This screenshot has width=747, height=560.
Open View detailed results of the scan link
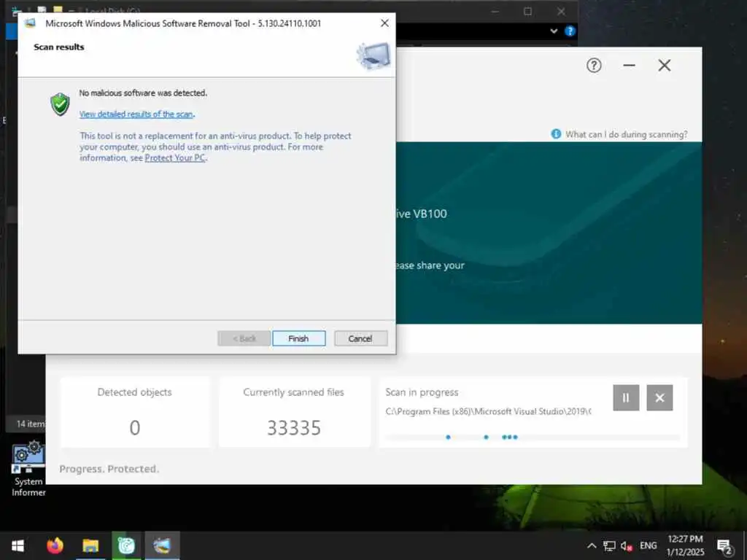point(136,114)
